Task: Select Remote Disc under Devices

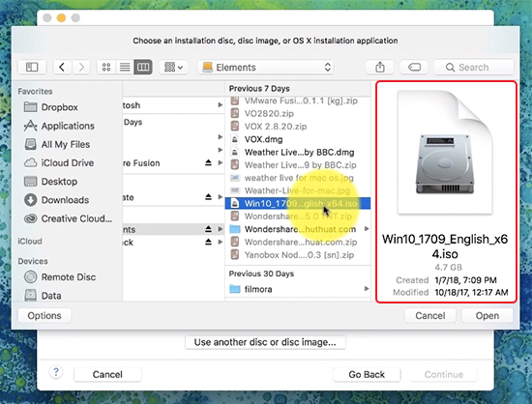Action: point(60,276)
